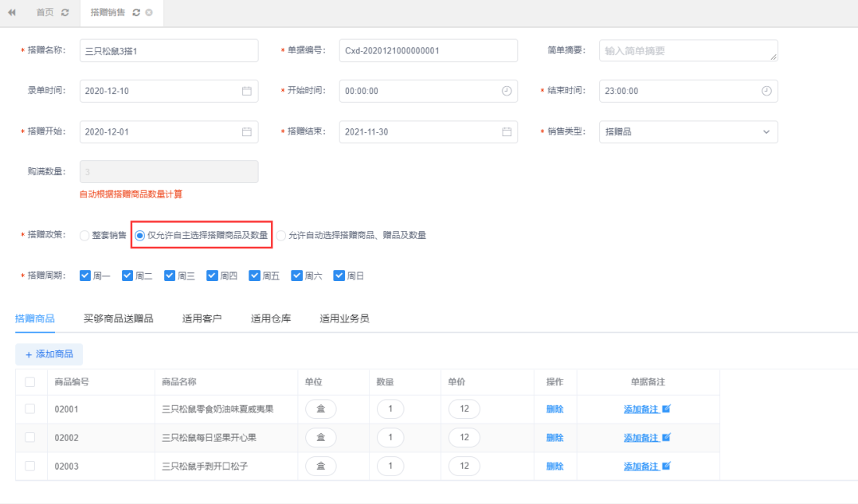Click the double-arrow collapse icon at top left
Screen dimensions: 858x504
pos(11,12)
